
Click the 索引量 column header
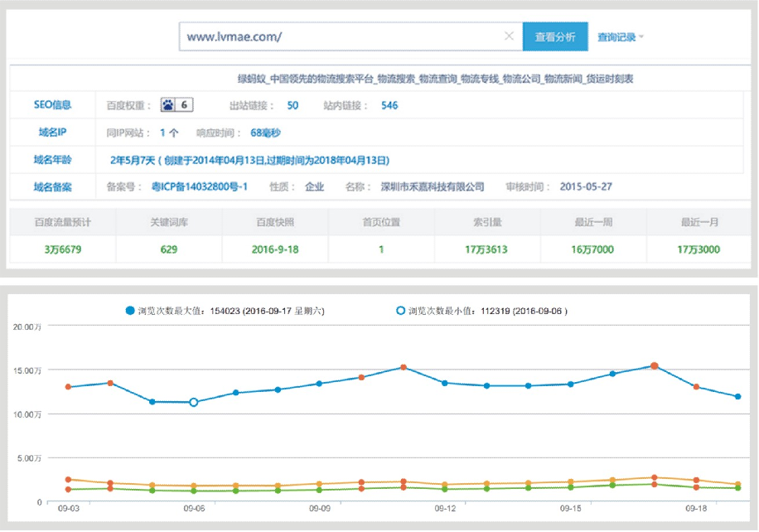click(x=487, y=222)
